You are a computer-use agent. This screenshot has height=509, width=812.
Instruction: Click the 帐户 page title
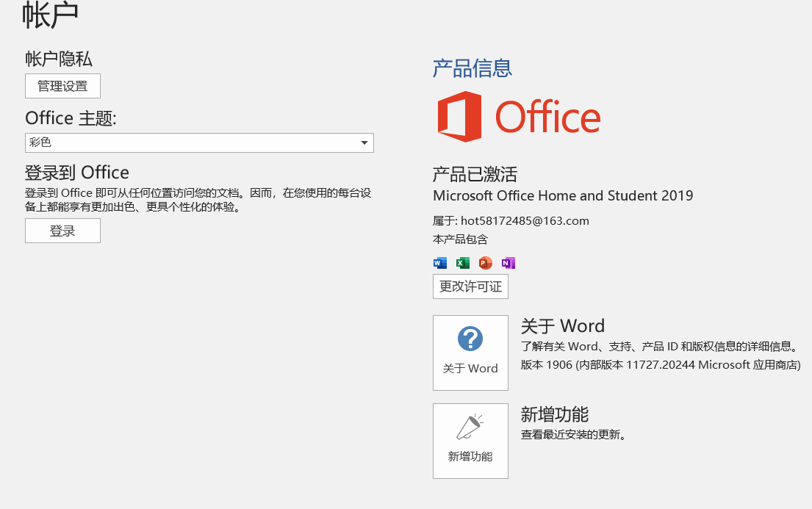(50, 15)
